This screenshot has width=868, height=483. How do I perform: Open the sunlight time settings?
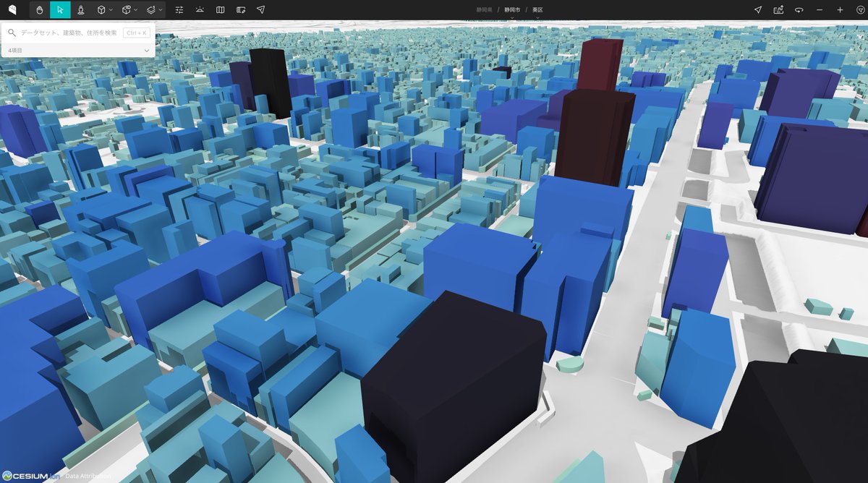pyautogui.click(x=200, y=9)
